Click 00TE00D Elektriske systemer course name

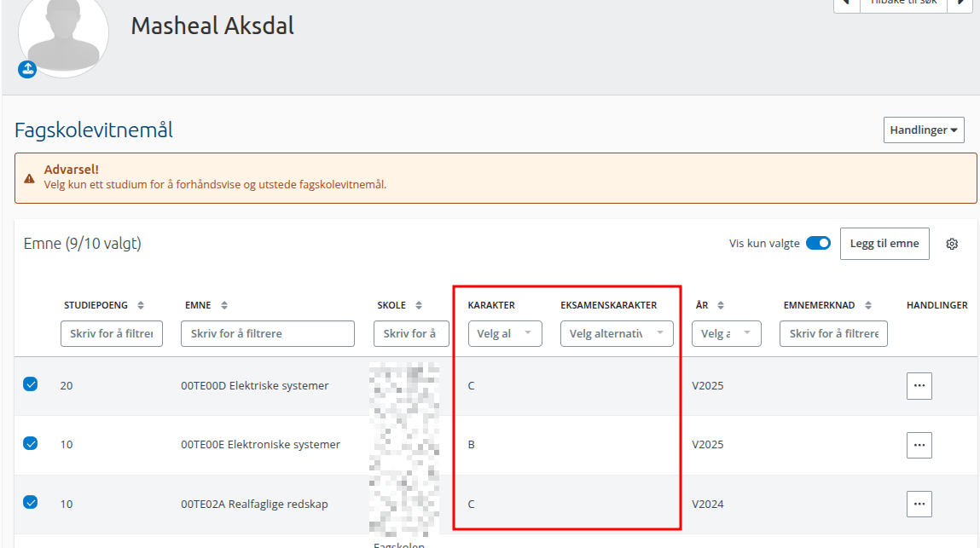pos(255,385)
